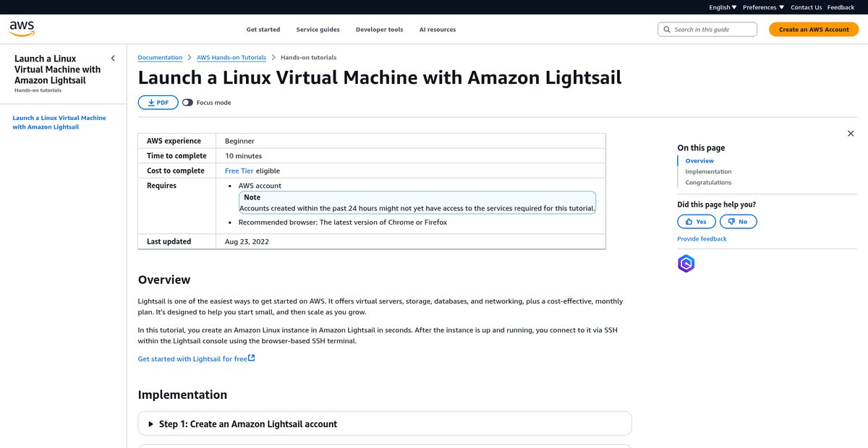Focus the Search in this guide field
Viewport: 868px width, 448px height.
pyautogui.click(x=707, y=30)
